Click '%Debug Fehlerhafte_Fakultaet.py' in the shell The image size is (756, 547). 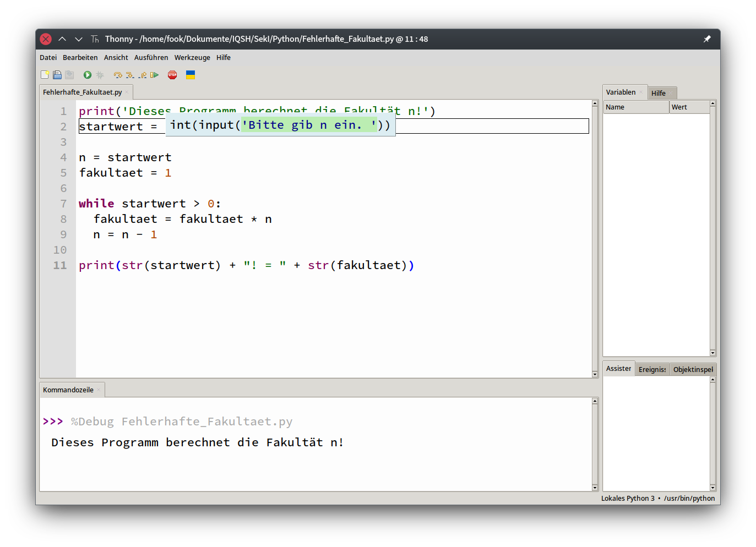click(x=182, y=422)
